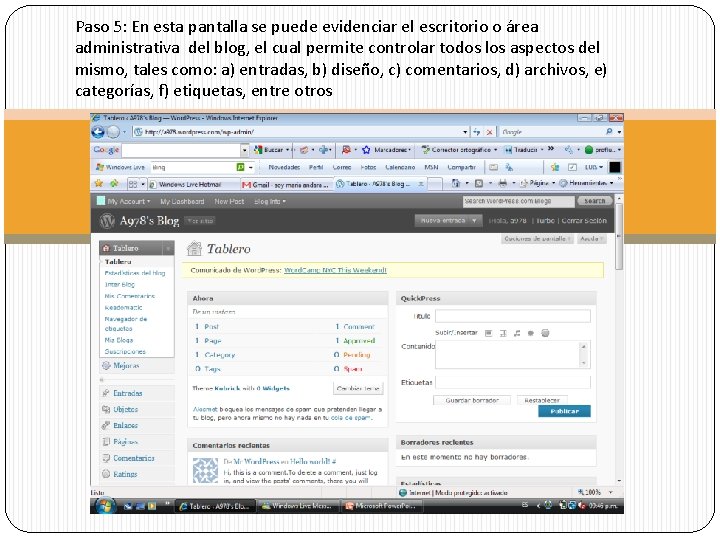Screen dimensions: 720x540
Task: Click My Dashboard in WordPress top bar
Action: pyautogui.click(x=182, y=202)
